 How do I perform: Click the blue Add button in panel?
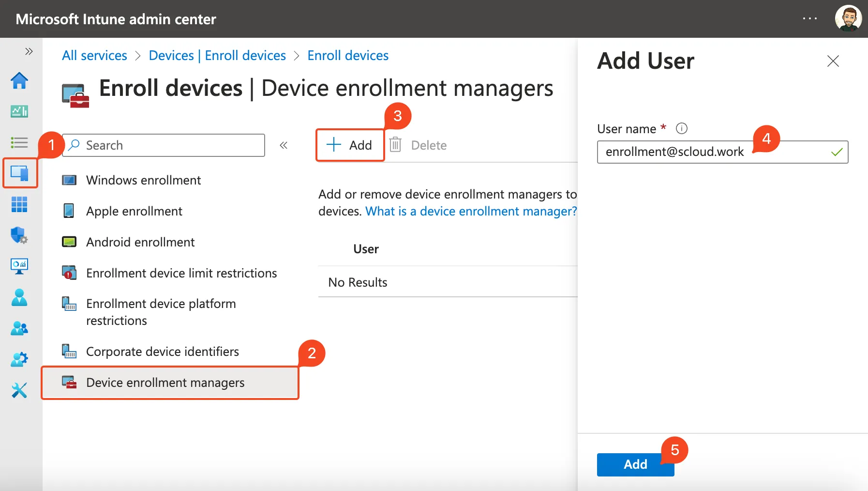coord(635,464)
